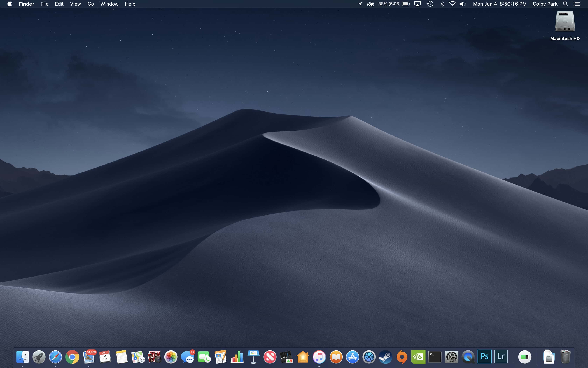Open the Notes app in Dock
This screenshot has height=368, width=588.
[x=121, y=357]
